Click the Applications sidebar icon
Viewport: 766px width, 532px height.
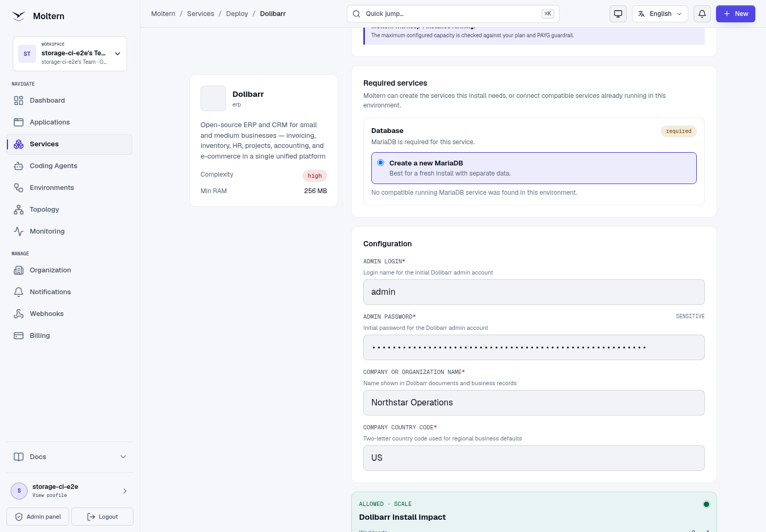tap(19, 122)
